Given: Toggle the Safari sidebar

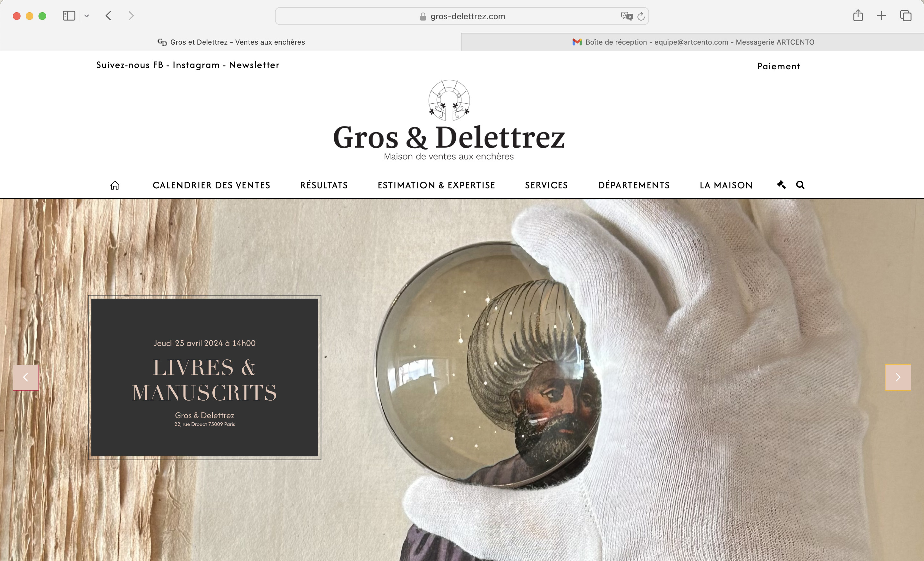Looking at the screenshot, I should [69, 16].
